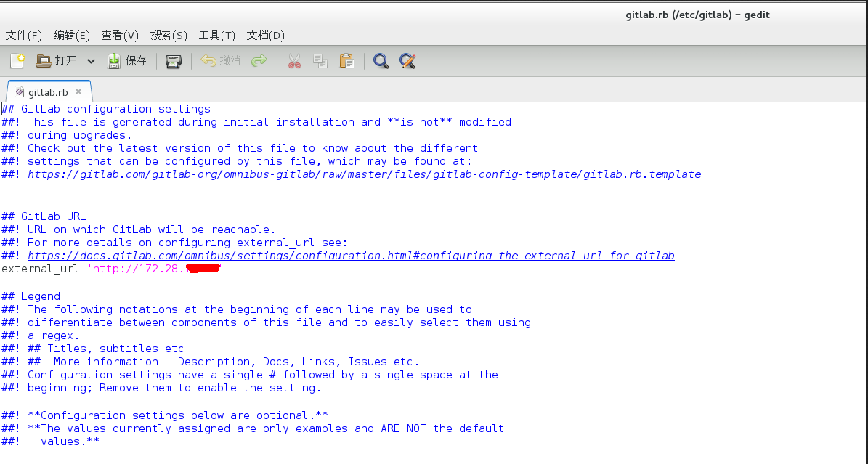Click line 'settings that can be configured'

point(236,162)
